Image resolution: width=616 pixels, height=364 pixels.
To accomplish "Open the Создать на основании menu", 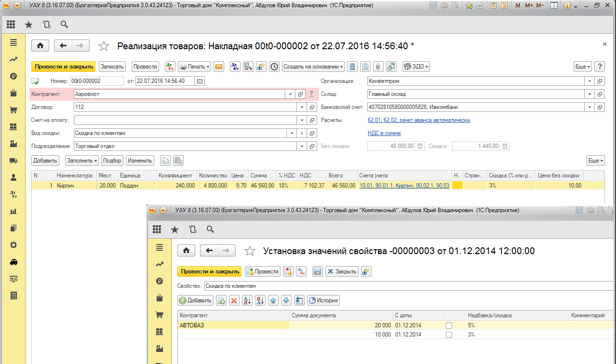I will [313, 67].
